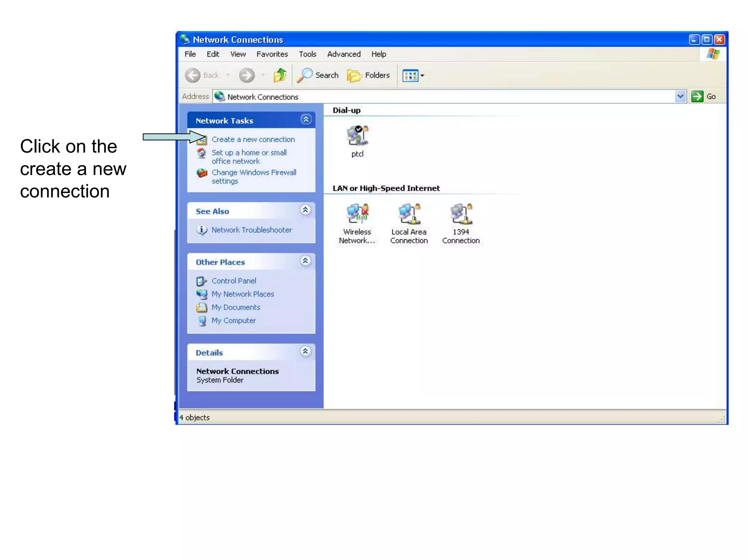Click the Up folder toolbar icon
The width and height of the screenshot is (747, 560).
[280, 75]
